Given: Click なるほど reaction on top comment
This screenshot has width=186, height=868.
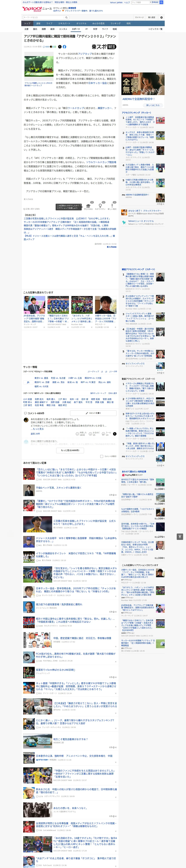Looking at the screenshot, I should click(x=94, y=434).
